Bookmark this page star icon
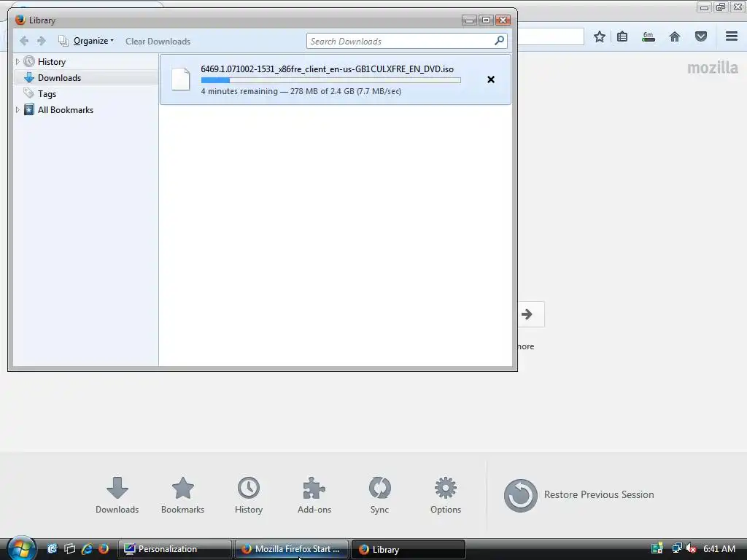 click(x=600, y=36)
